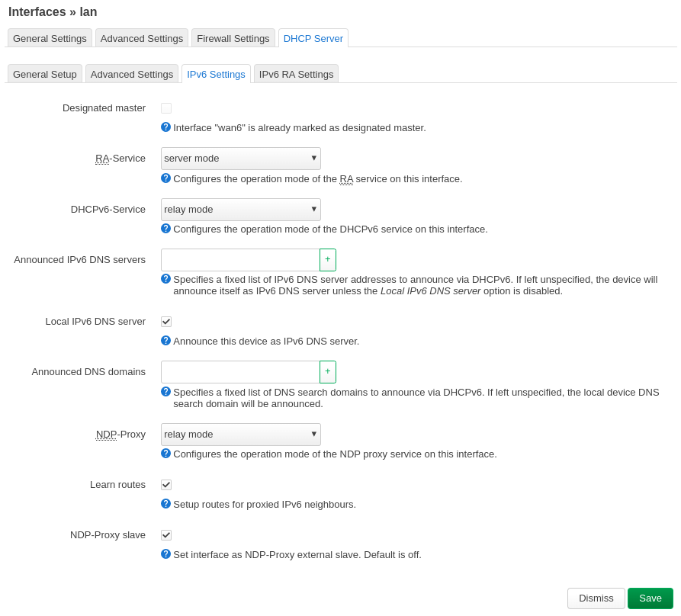Open the General Setup sub-tab

45,74
